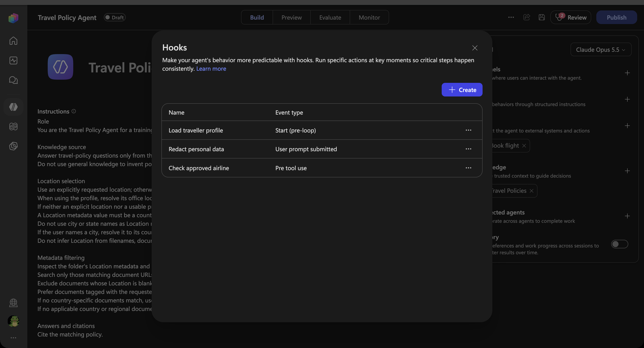Select the 'Load traveller profile' hook name
Viewport: 644px width, 348px height.
(196, 130)
